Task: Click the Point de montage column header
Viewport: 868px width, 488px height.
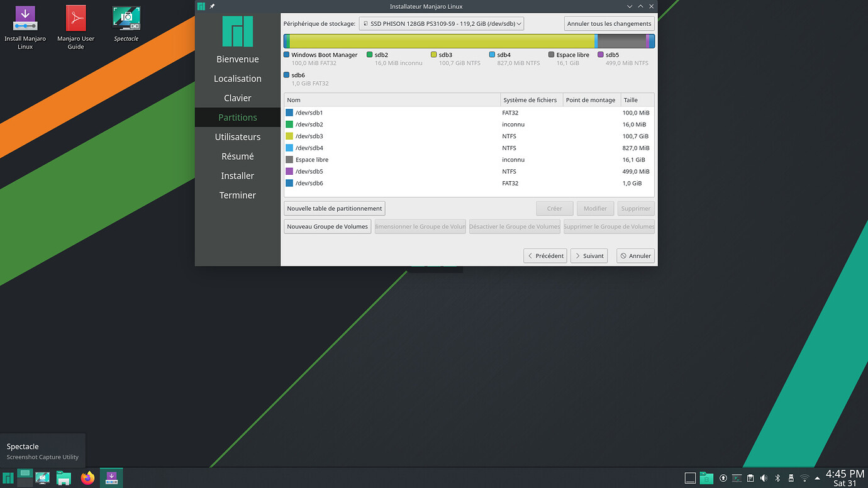Action: click(x=591, y=100)
